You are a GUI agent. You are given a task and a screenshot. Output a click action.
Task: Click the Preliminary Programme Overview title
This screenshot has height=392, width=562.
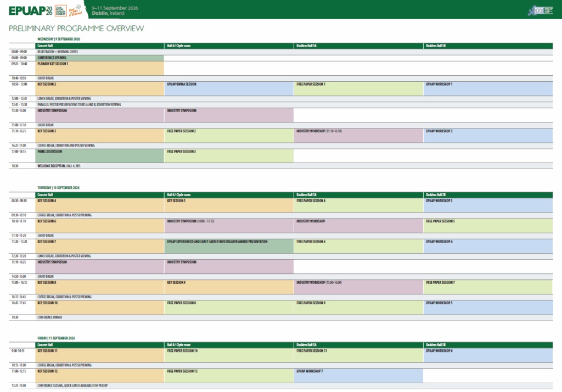76,28
